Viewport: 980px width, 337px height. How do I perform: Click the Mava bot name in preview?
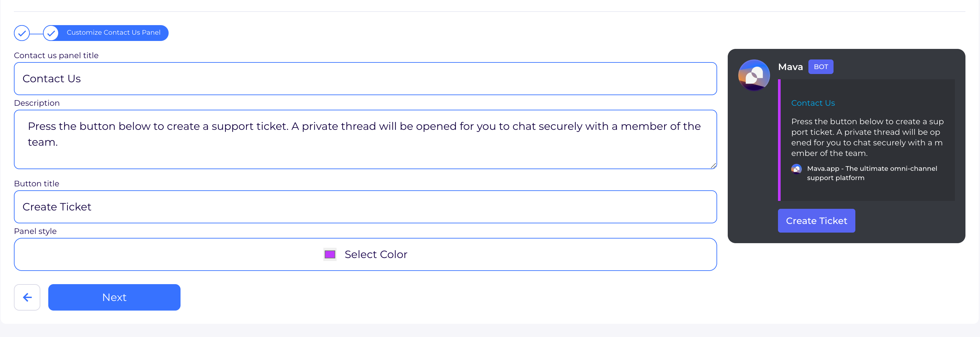[790, 67]
